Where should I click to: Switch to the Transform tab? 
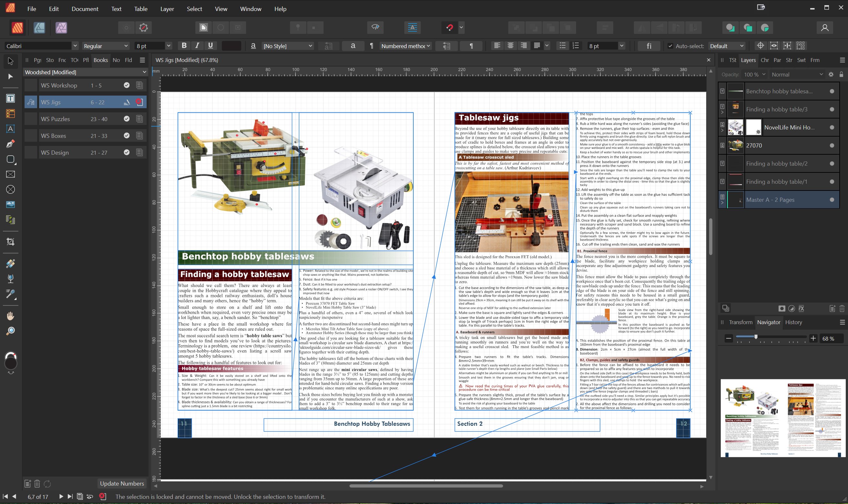(x=741, y=322)
